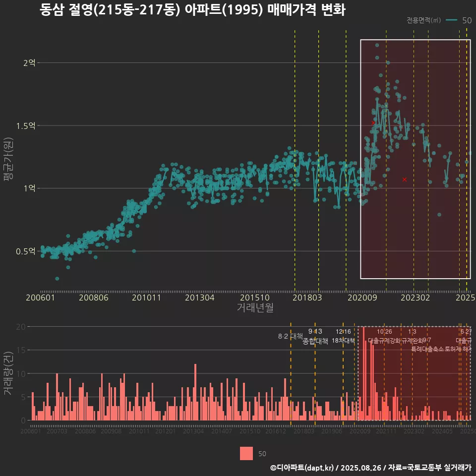Click 201906 on the volume chart axis
Viewport: 476px width, 476px height.
(332, 431)
